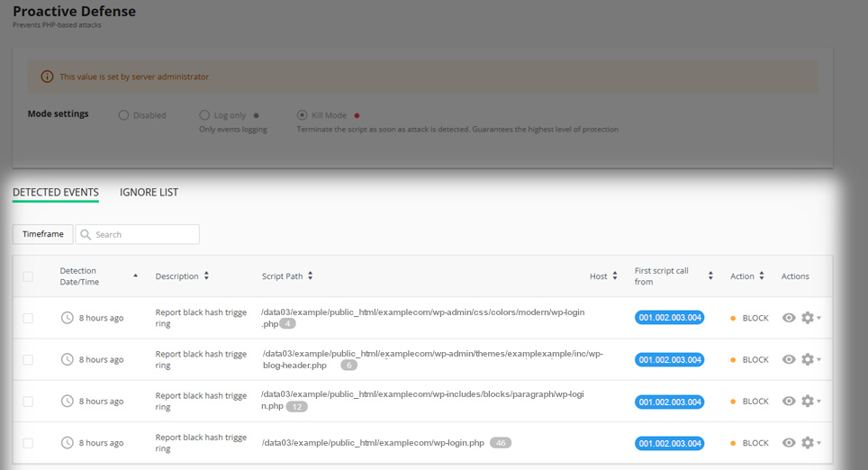Click clock icon in wp-blog-header.php row

[67, 359]
